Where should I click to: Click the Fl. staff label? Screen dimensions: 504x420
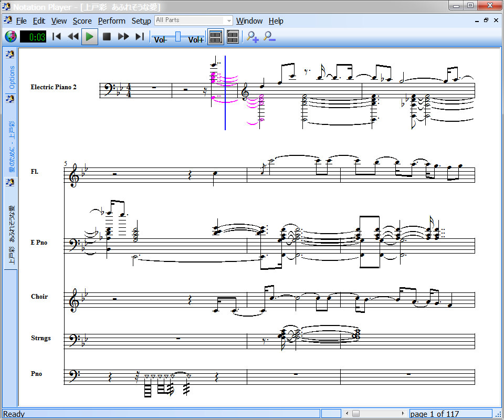pyautogui.click(x=35, y=172)
